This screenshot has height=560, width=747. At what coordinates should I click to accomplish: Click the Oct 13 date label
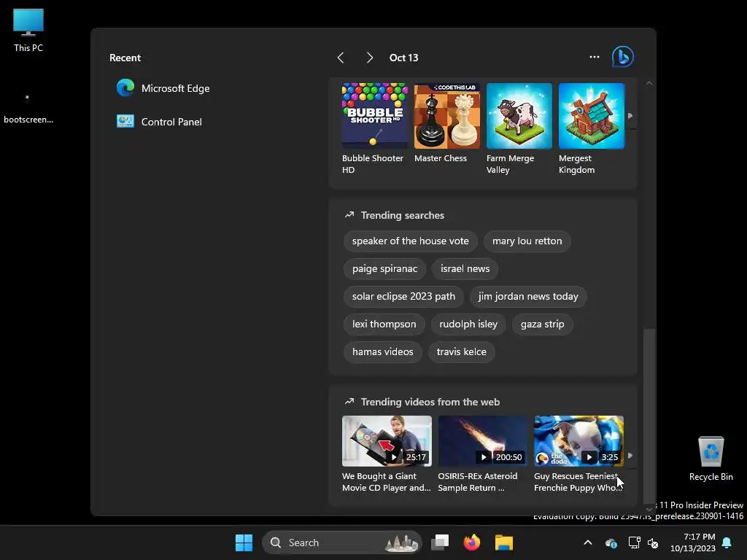tap(403, 58)
